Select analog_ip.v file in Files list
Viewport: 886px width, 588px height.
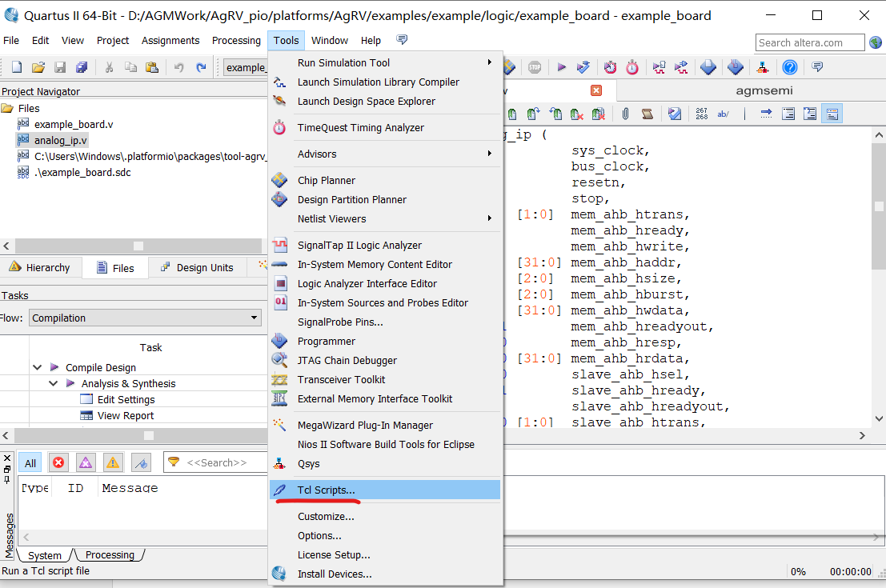click(x=61, y=140)
